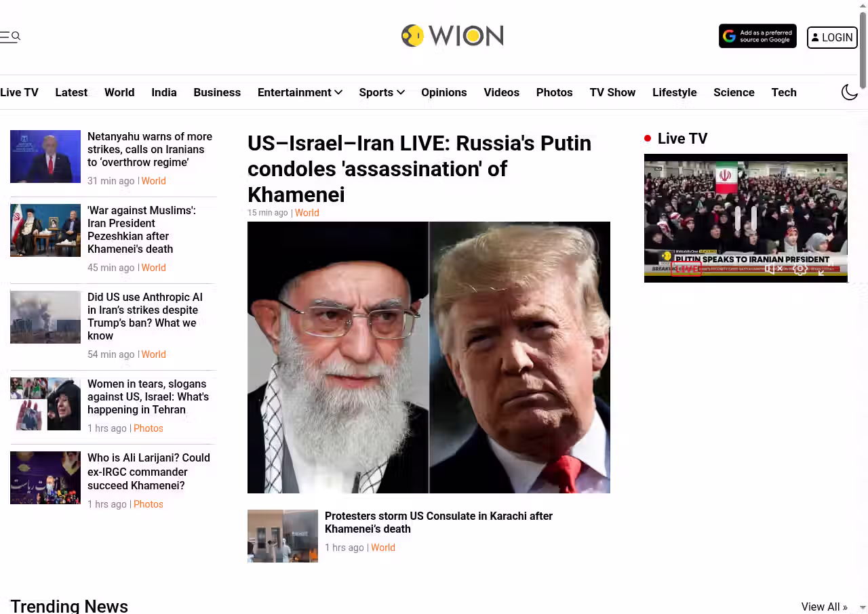
Task: Click the Google preferred source badge
Action: pyautogui.click(x=757, y=37)
